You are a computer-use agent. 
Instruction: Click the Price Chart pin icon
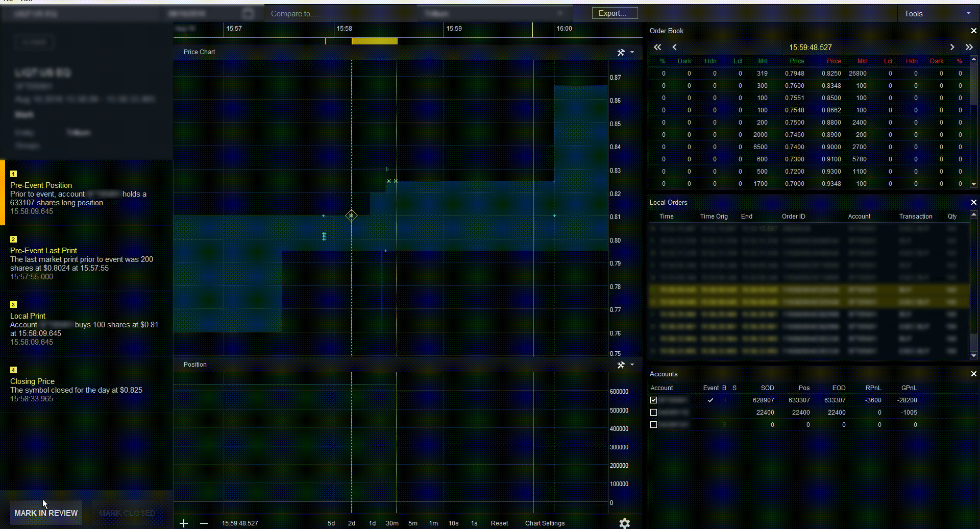(621, 53)
